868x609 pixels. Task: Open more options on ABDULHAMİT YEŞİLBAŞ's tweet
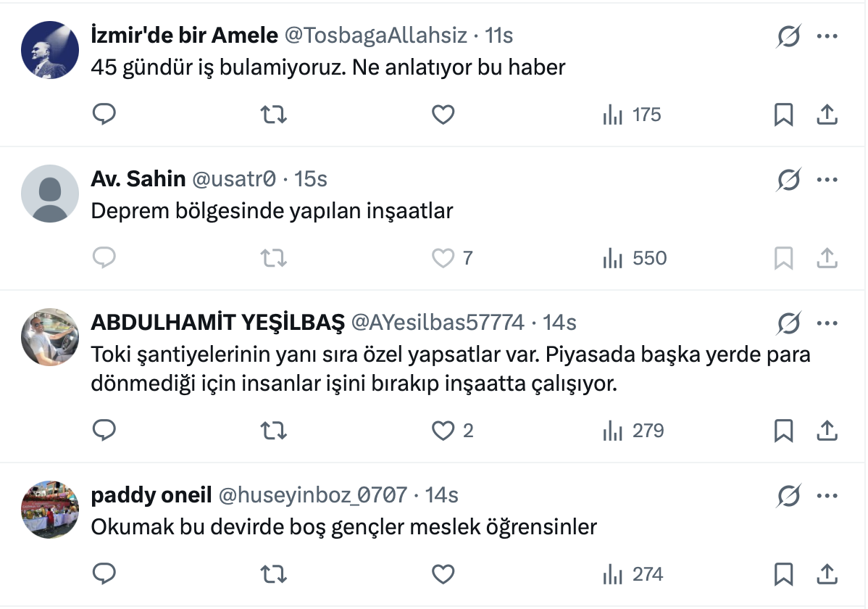[827, 323]
